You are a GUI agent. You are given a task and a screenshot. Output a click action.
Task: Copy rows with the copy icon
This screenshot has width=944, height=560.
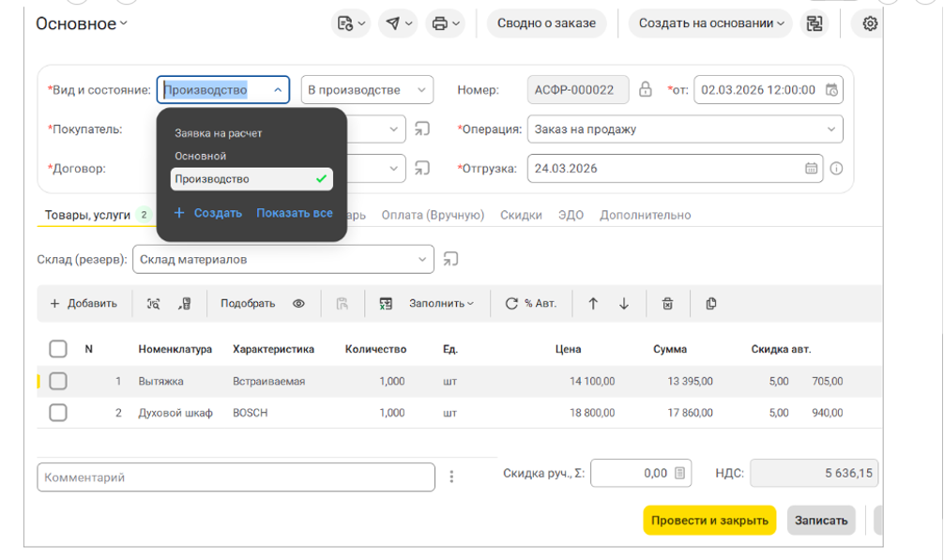click(711, 304)
